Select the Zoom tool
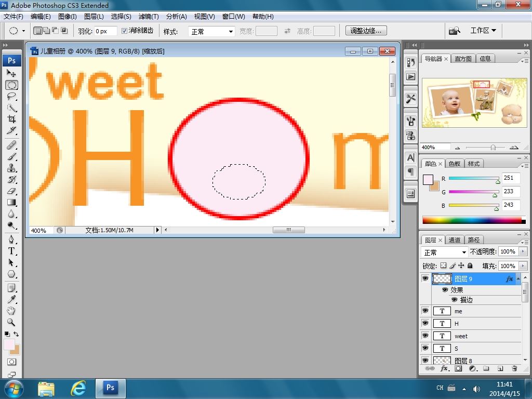This screenshot has height=399, width=532. pyautogui.click(x=11, y=322)
